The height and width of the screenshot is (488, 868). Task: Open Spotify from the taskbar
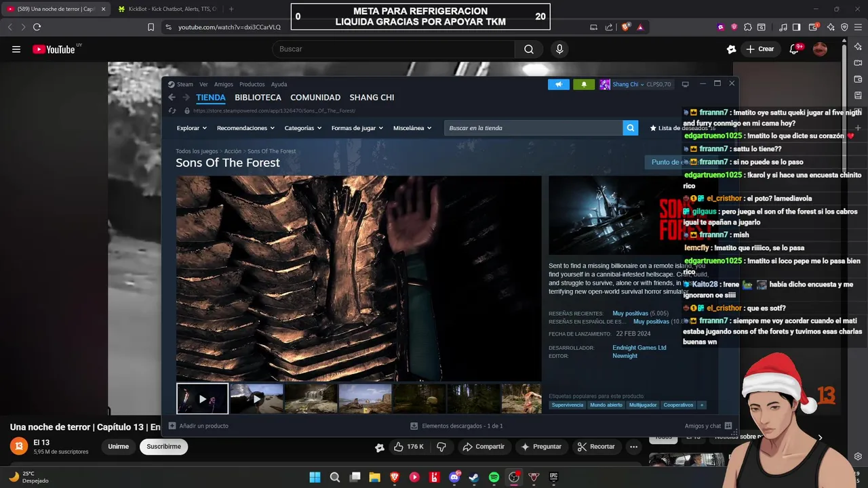click(494, 477)
